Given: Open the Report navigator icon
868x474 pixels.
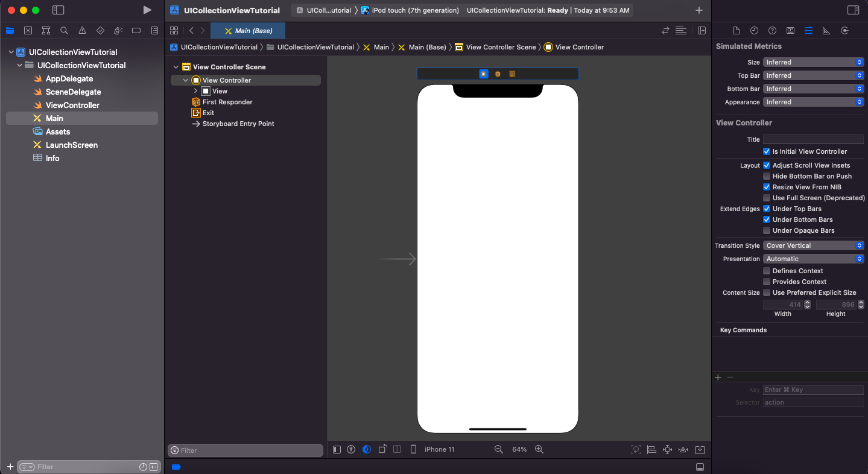Looking at the screenshot, I should [x=154, y=31].
